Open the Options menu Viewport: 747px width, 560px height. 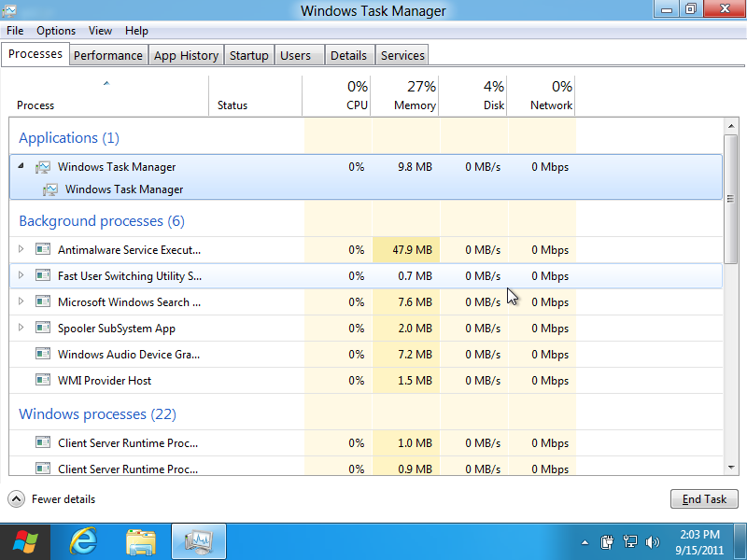tap(56, 31)
